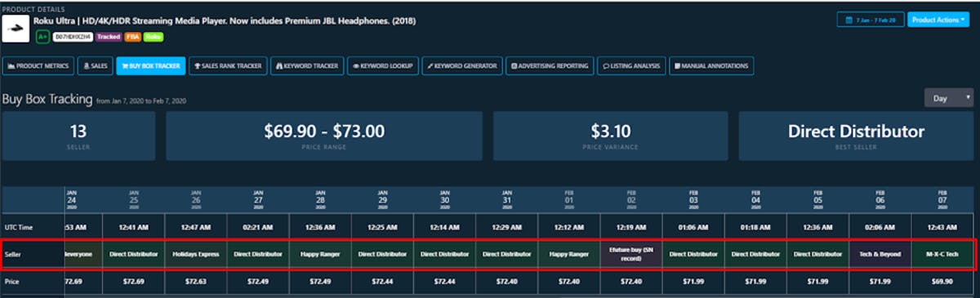Click the $3.10 price variance card
This screenshot has height=298, width=980.
611,136
